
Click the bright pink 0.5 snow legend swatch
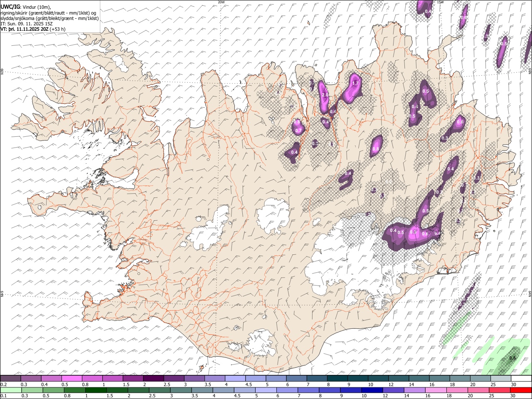click(x=71, y=379)
